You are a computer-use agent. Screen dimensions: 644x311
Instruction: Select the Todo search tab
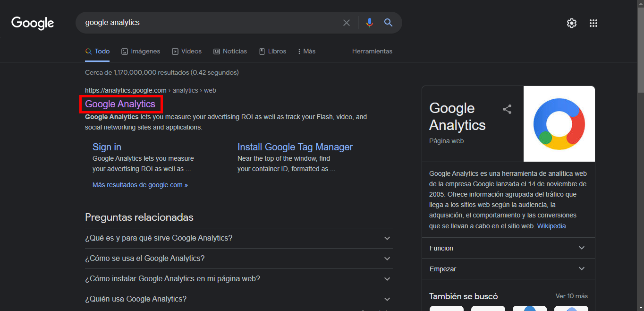tap(97, 52)
